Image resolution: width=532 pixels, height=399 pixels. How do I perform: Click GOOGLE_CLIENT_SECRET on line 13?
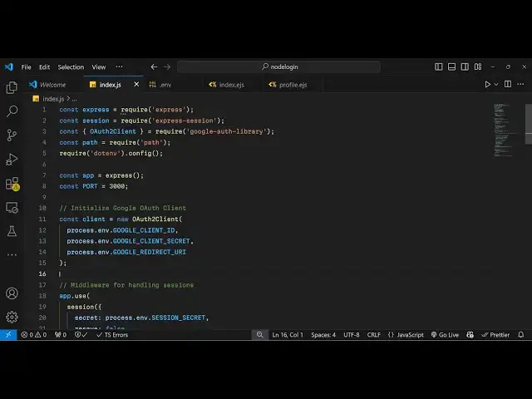point(151,241)
